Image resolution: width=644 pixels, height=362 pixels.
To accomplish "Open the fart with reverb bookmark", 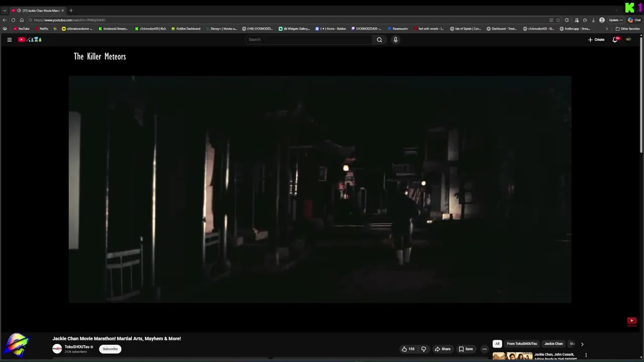I will point(429,29).
